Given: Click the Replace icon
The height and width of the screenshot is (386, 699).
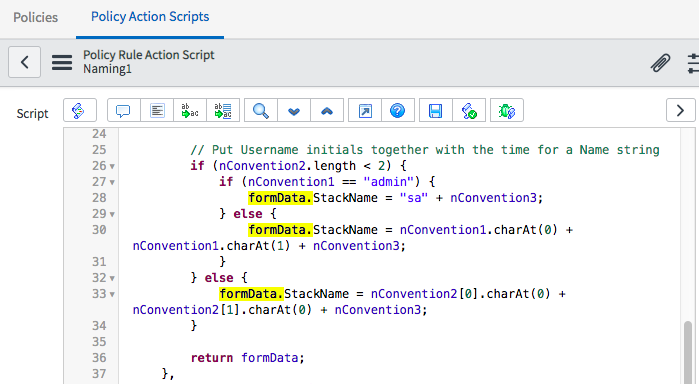Looking at the screenshot, I should click(190, 111).
